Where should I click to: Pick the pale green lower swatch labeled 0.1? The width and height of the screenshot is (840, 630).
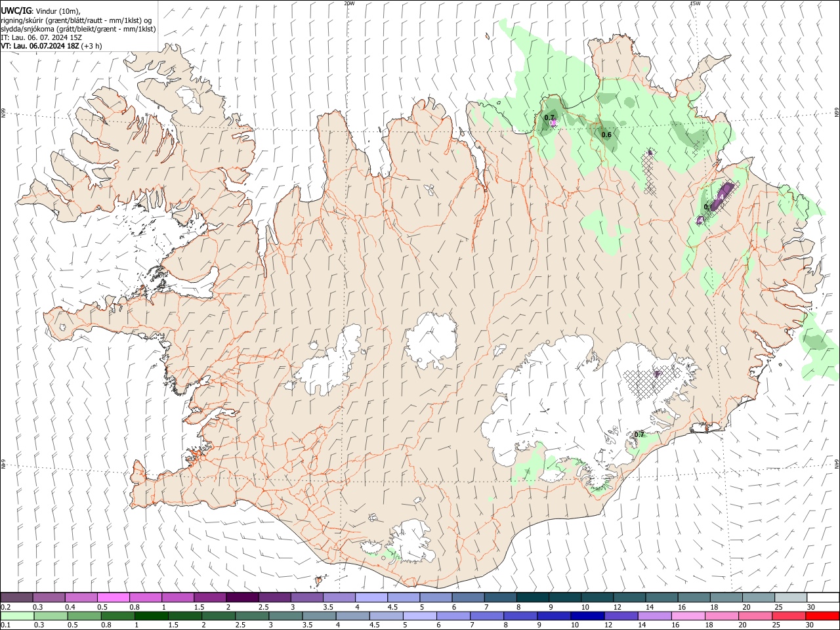click(x=17, y=616)
